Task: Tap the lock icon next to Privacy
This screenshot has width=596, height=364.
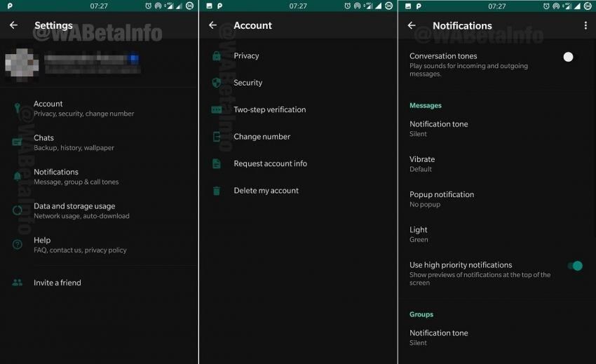Action: click(217, 56)
